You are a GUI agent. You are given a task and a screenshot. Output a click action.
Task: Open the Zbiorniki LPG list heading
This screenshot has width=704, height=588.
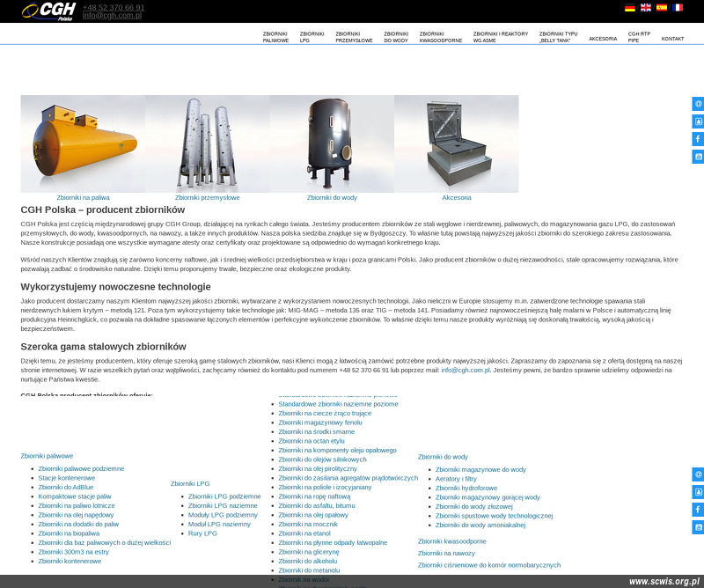[x=190, y=484]
